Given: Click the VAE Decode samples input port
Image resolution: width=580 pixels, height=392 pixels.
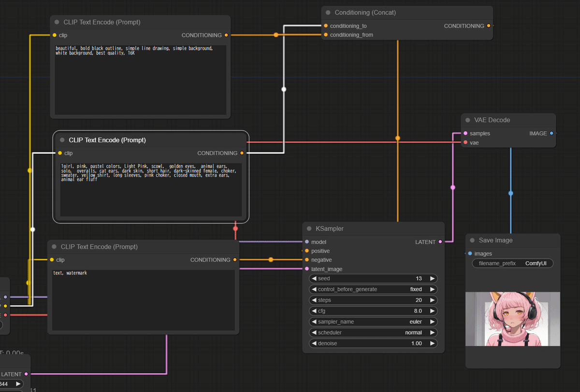Looking at the screenshot, I should click(465, 133).
